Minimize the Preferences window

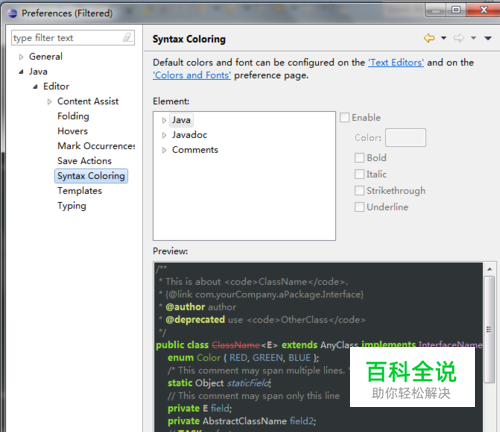pyautogui.click(x=436, y=10)
